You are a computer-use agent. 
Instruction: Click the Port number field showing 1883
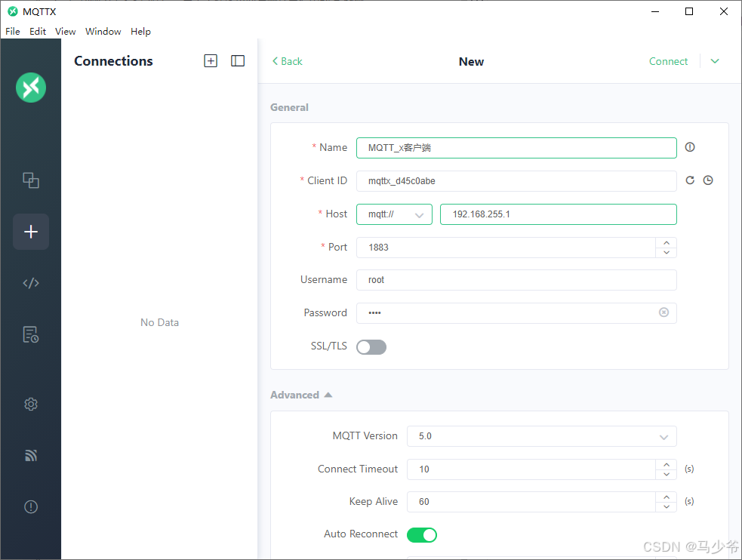(506, 248)
